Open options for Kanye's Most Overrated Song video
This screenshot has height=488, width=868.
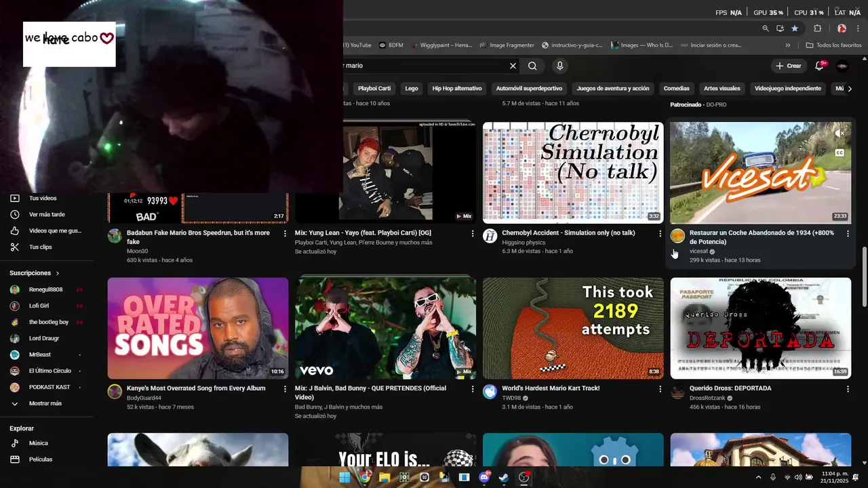click(x=285, y=389)
